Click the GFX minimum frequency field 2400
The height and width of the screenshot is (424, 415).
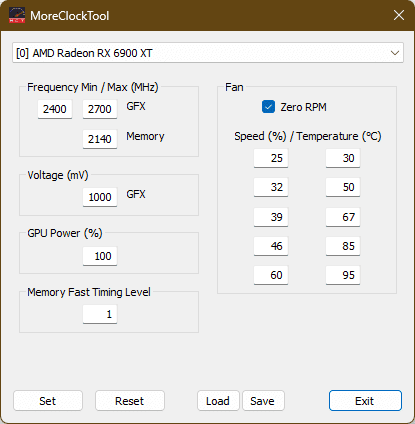click(x=55, y=109)
